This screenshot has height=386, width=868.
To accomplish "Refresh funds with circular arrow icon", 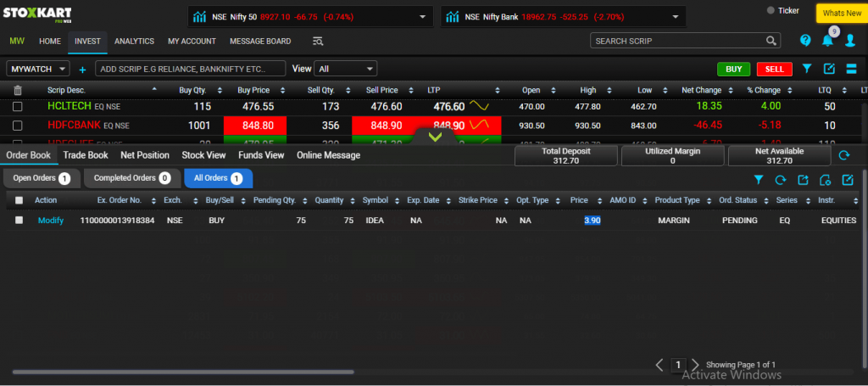I will pos(843,155).
